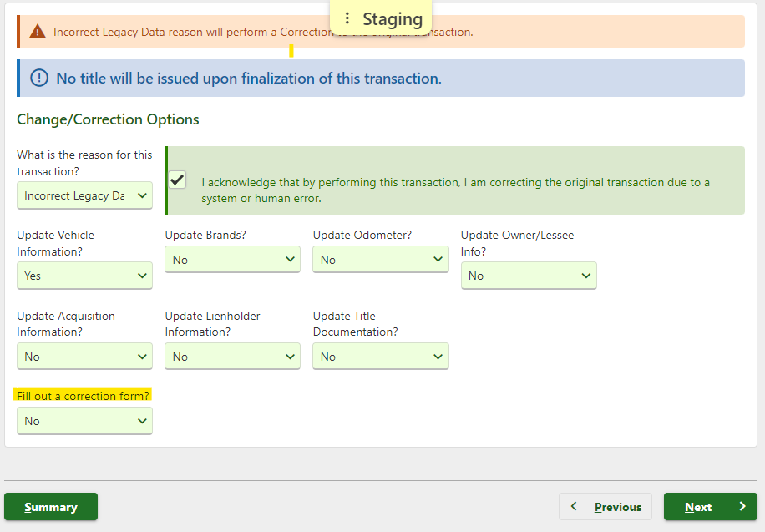Click the Staging environment label
Screen dimensions: 765x532
coord(392,19)
